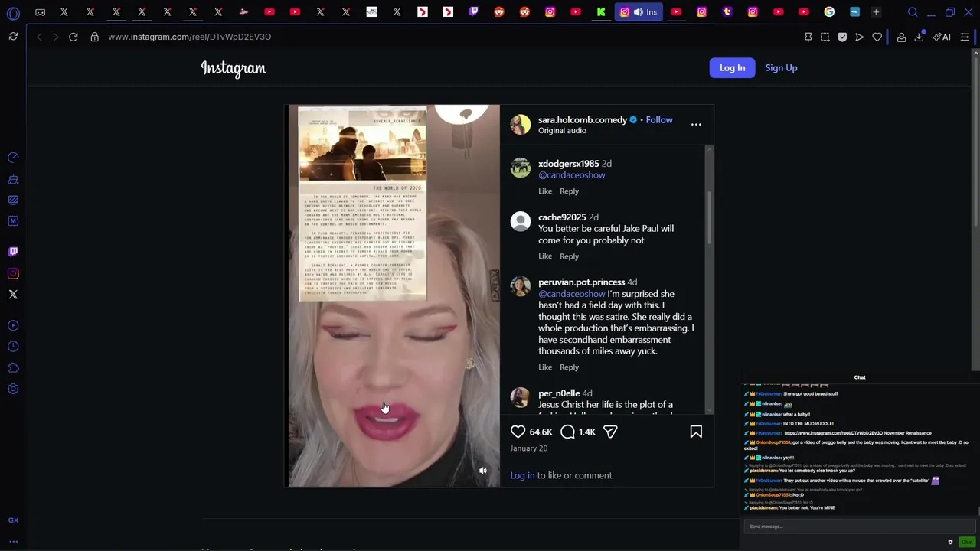Screen dimensions: 980x551
Task: Open @candaceoshow mention in xdodgersx1985's comment
Action: tap(572, 175)
